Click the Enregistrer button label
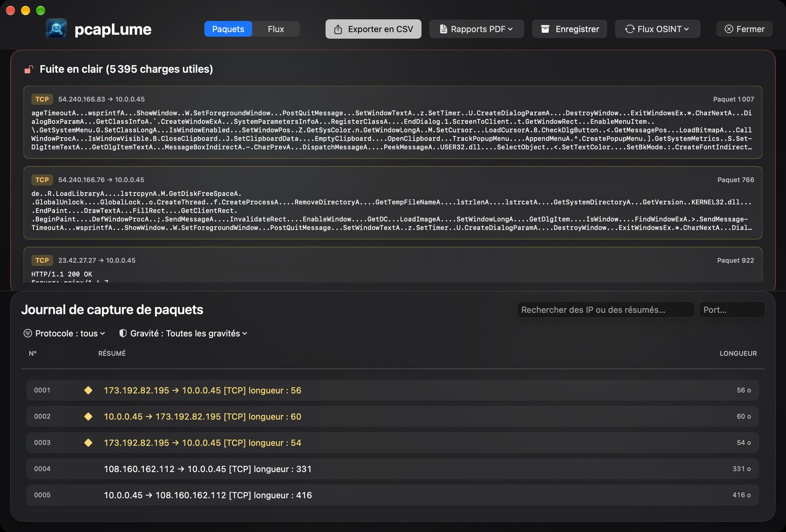786x532 pixels. [x=577, y=29]
